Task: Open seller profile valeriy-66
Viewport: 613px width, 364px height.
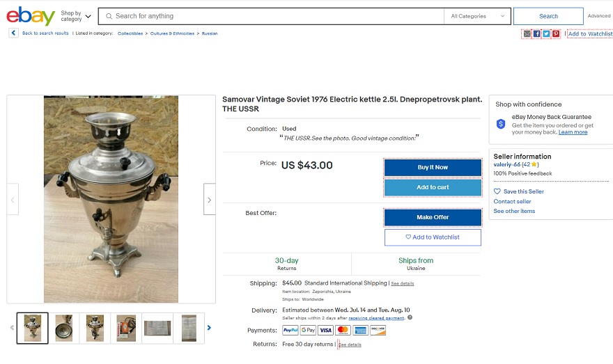Action: (506, 164)
